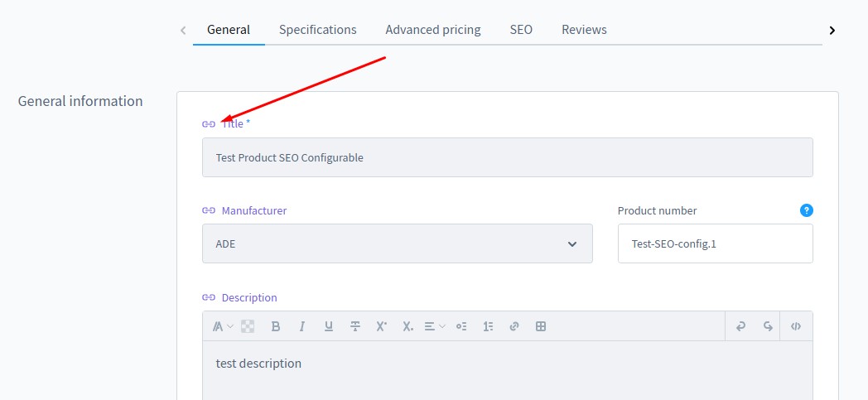Undo last edit in description
The height and width of the screenshot is (400, 868).
coord(741,326)
